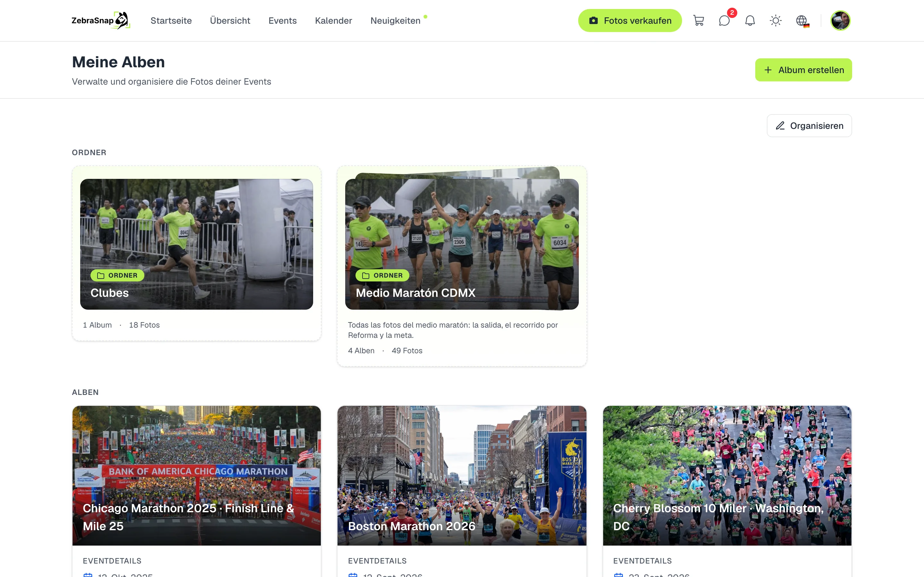This screenshot has height=577, width=924.
Task: Open the notifications bell
Action: tap(750, 21)
